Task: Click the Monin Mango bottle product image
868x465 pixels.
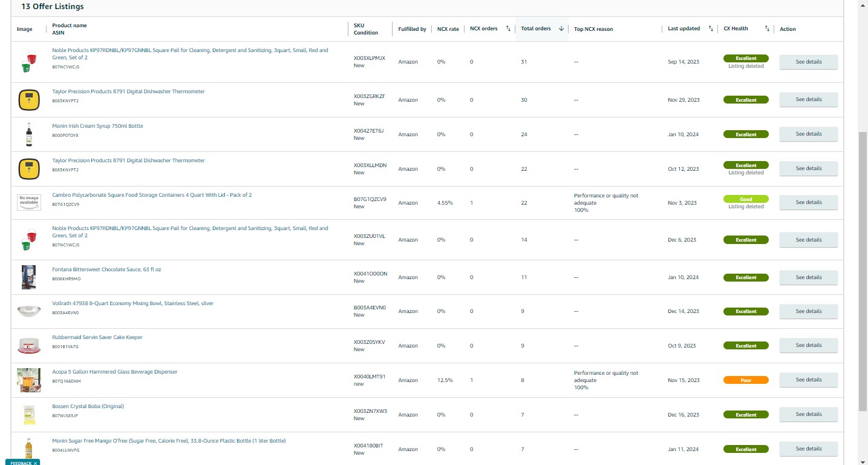Action: pyautogui.click(x=28, y=449)
